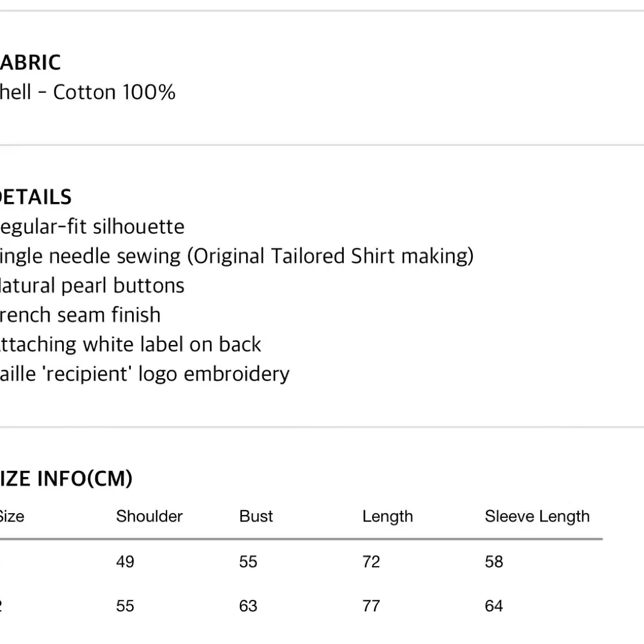Click the French seam finish line
Image resolution: width=644 pixels, height=644 pixels.
[x=80, y=315]
